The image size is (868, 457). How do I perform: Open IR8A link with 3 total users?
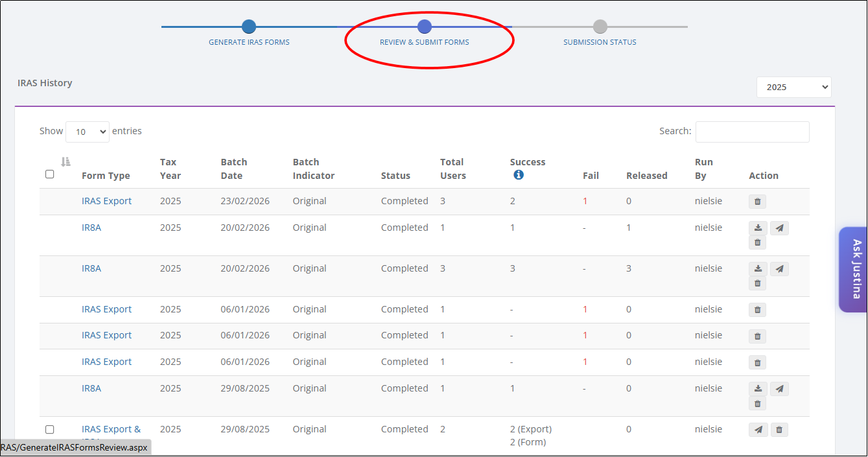[x=91, y=268]
